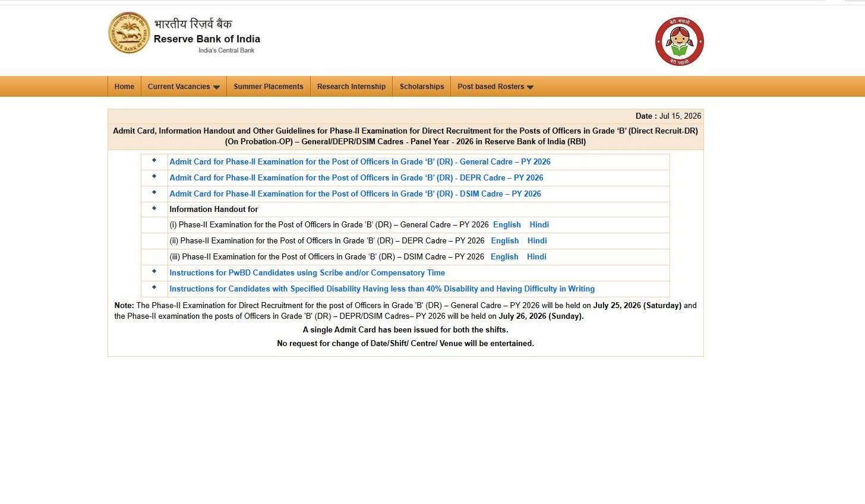865x504 pixels.
Task: Click the 'India's Central Bank' tagline
Action: coord(226,50)
